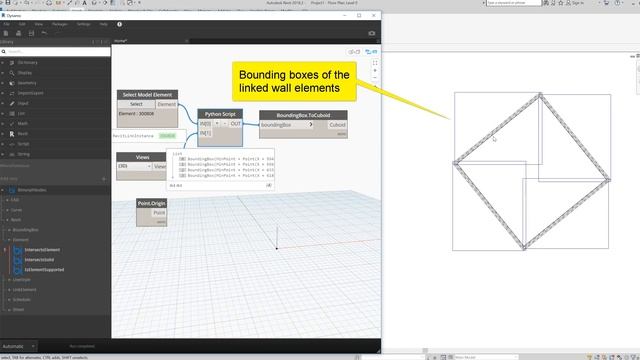Add input with Python Script plus button
640x360 pixels.
click(217, 123)
